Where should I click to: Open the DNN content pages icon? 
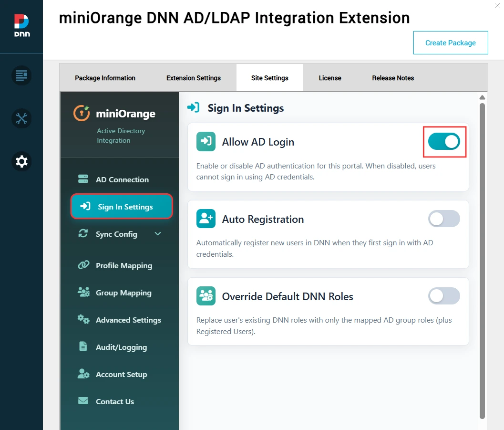pos(21,76)
